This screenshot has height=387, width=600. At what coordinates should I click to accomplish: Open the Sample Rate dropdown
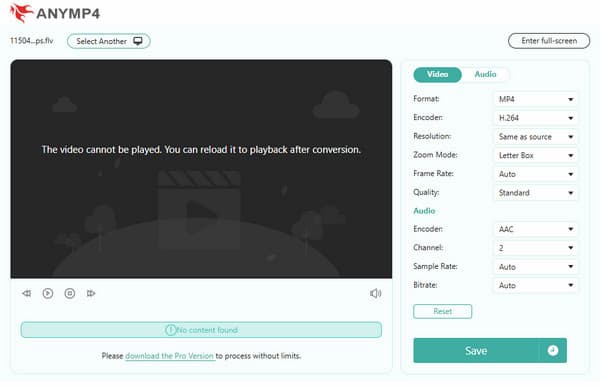click(x=535, y=267)
